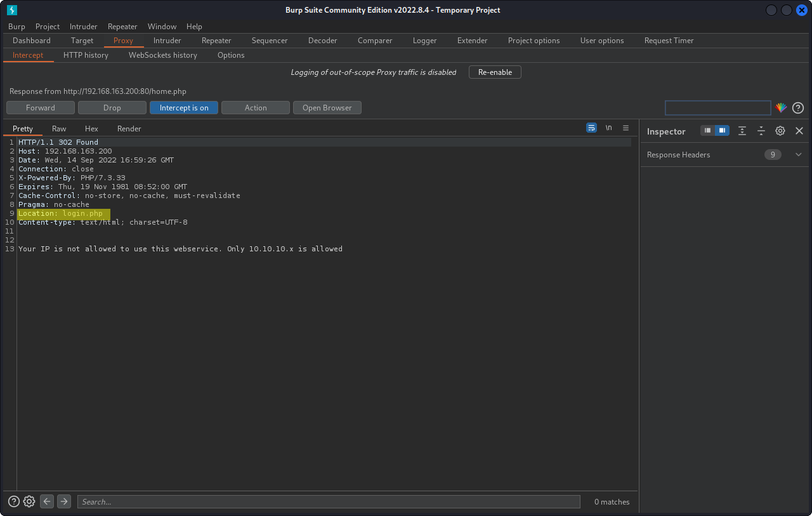Toggle show non-printable characters \n button
This screenshot has height=516, width=812.
pos(608,128)
